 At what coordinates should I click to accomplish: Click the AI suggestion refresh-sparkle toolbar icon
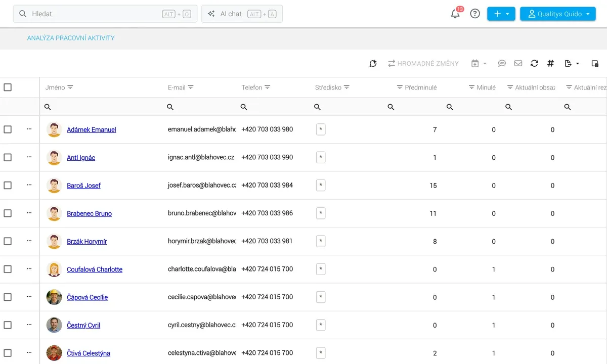point(373,64)
